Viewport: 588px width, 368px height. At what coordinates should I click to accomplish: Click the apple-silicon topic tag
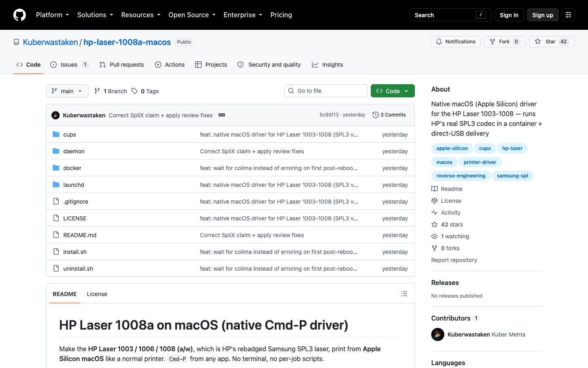452,148
